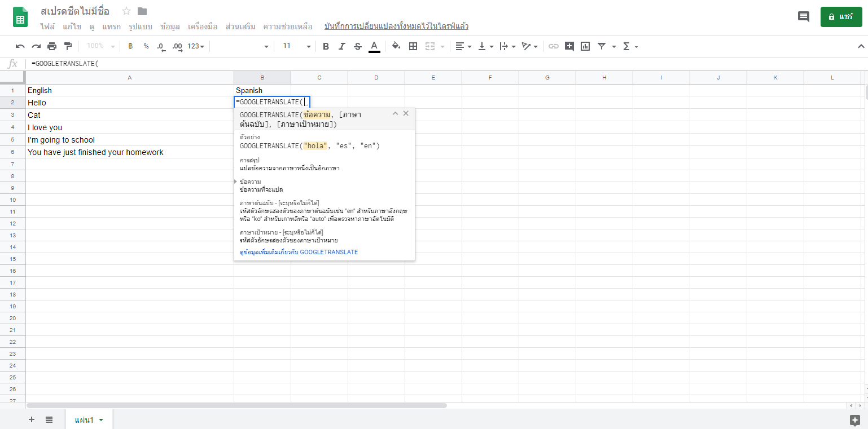The height and width of the screenshot is (429, 868).
Task: Click the formula bar input
Action: coord(446,64)
